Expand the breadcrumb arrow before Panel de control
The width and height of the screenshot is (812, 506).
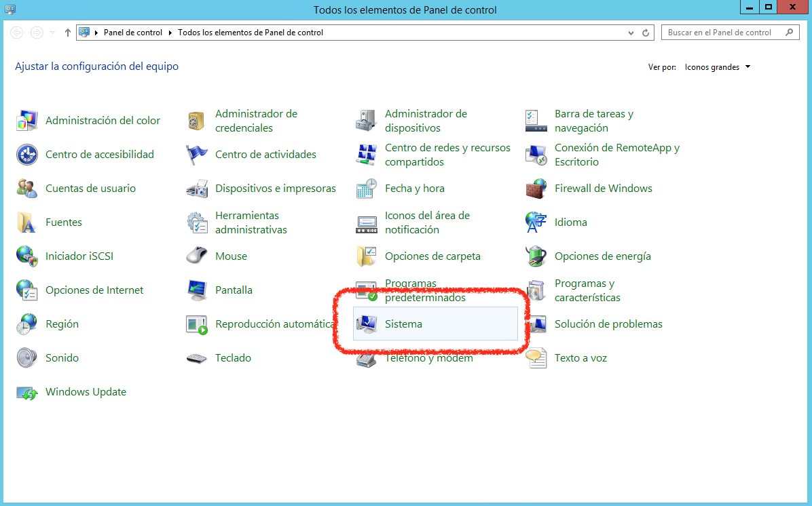tap(96, 33)
